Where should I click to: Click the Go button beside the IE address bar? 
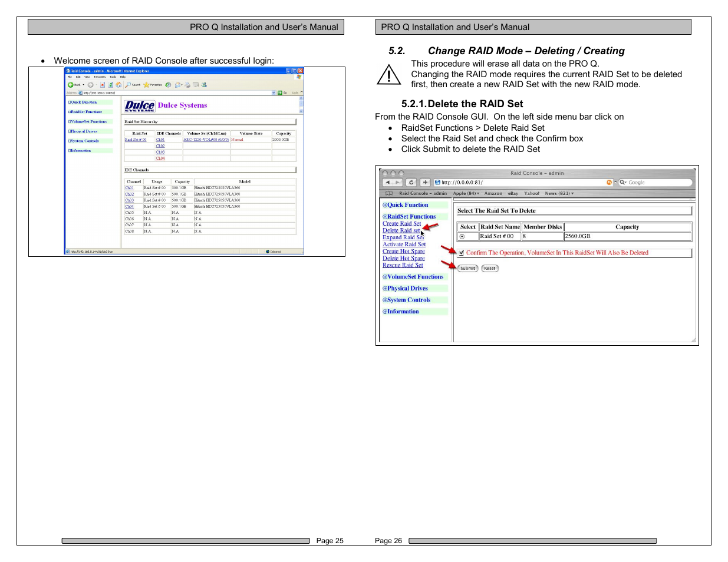pos(282,92)
